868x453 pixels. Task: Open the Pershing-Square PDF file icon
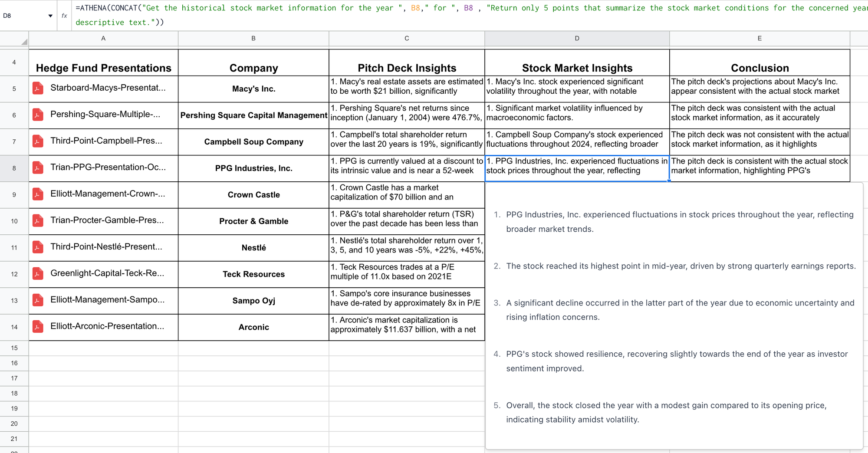point(38,115)
